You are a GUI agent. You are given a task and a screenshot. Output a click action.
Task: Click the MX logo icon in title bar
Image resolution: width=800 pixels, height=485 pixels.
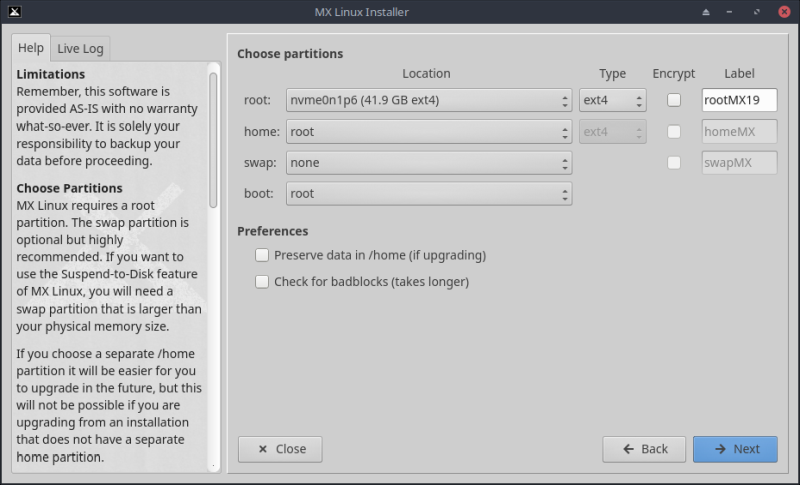(x=15, y=11)
